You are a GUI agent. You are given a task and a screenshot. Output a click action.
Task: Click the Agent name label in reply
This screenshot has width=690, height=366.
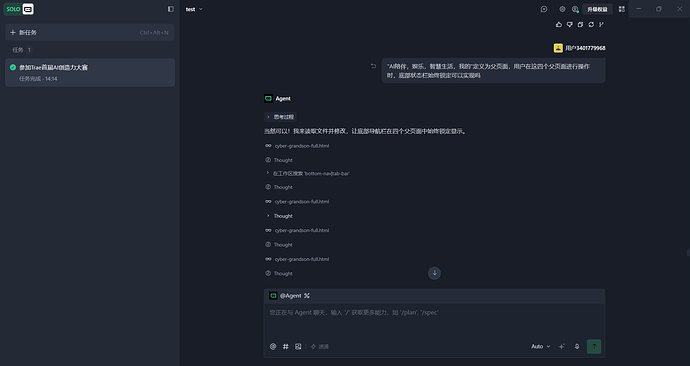click(283, 99)
